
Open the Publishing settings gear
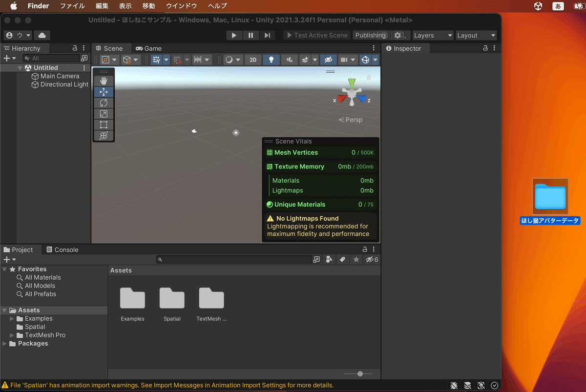[x=398, y=35]
